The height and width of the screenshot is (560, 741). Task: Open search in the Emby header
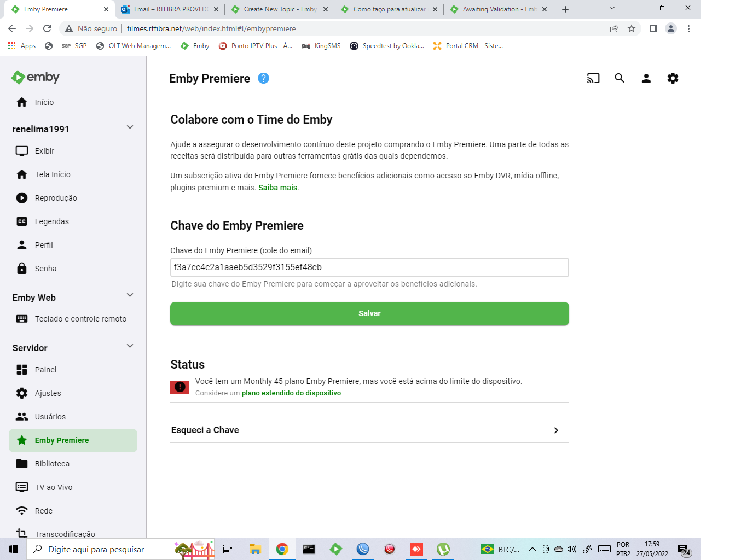[x=620, y=78]
